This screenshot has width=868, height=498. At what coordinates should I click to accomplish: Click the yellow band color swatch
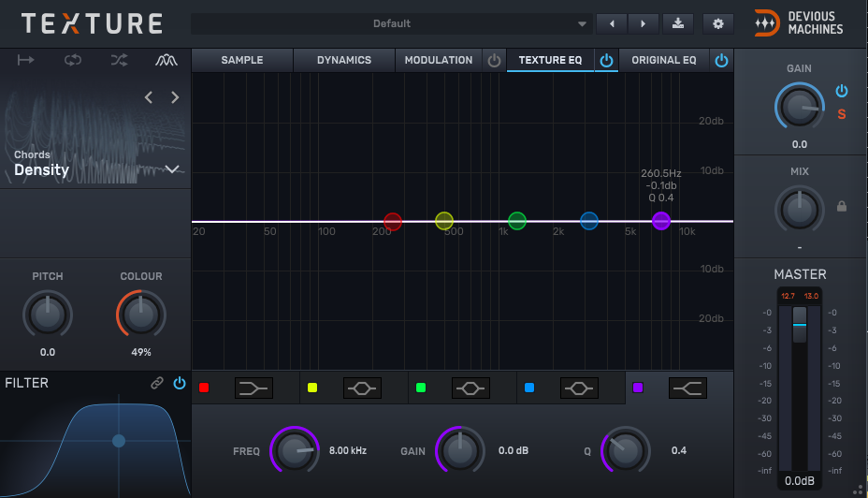coord(312,388)
